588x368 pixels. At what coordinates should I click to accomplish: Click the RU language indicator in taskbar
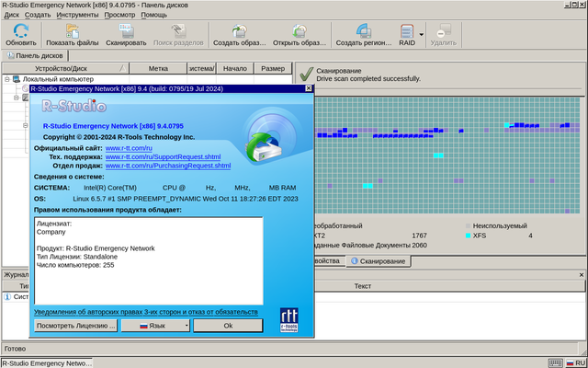pos(576,363)
